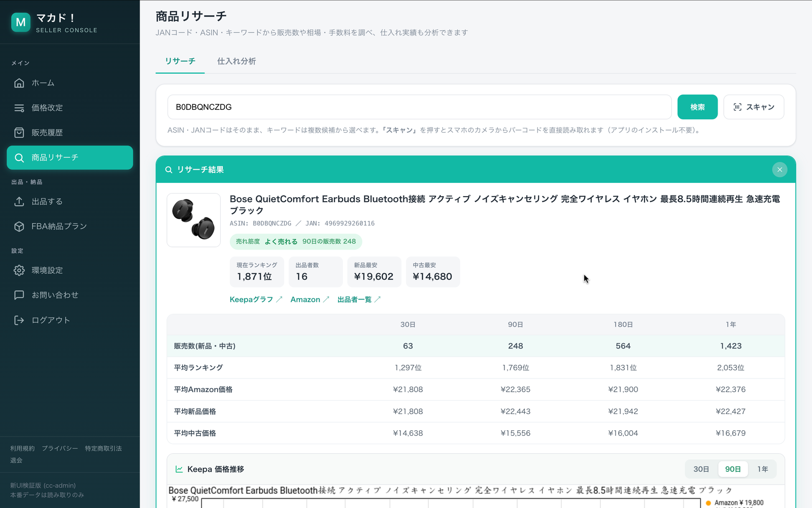Click the home icon beside ホーム
The height and width of the screenshot is (508, 812).
click(19, 83)
